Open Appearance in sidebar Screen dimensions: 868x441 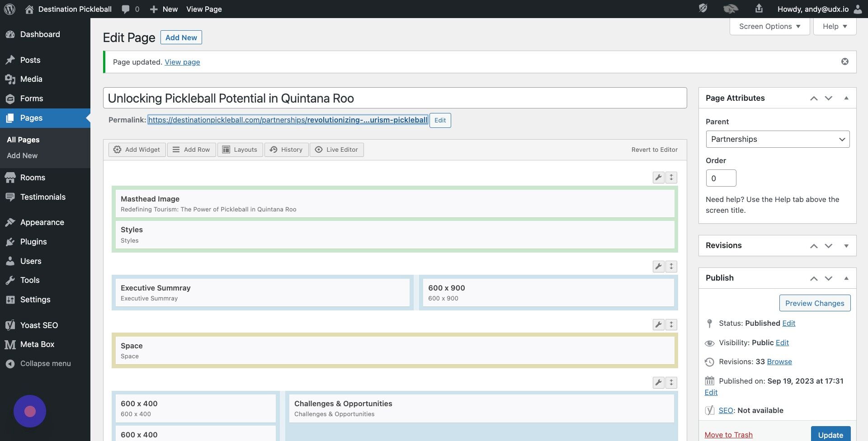[45, 222]
